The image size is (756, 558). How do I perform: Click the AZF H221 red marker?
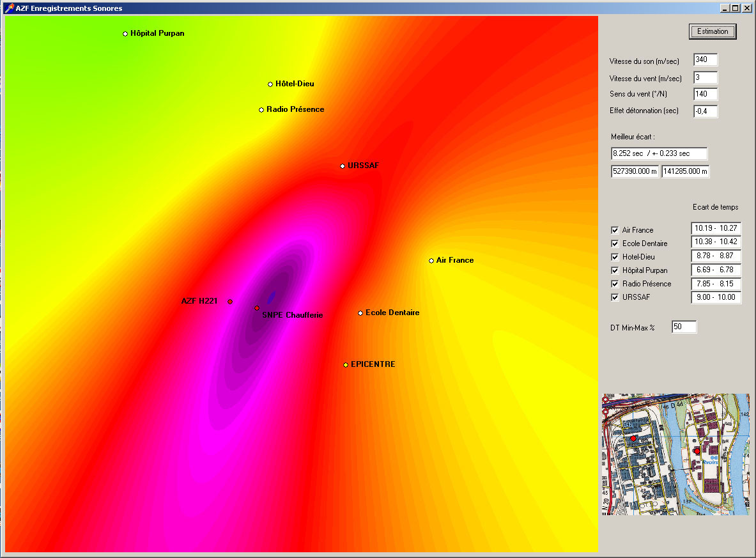pyautogui.click(x=231, y=302)
